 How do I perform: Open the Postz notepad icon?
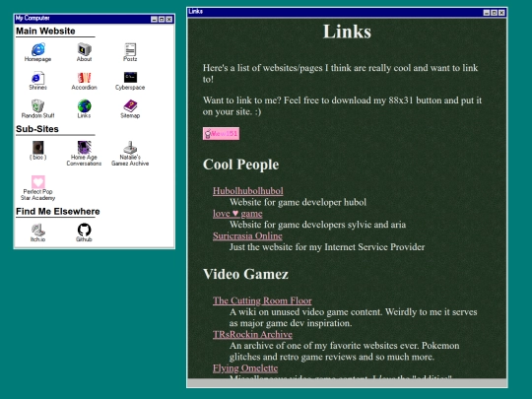pos(130,49)
